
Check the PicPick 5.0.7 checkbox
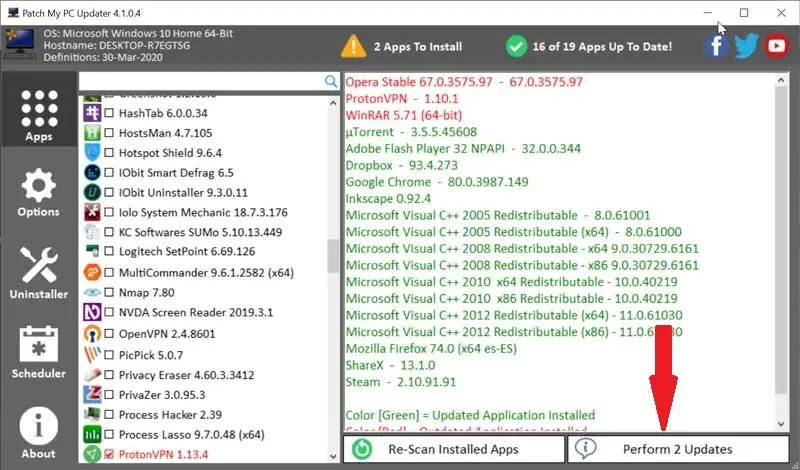109,355
